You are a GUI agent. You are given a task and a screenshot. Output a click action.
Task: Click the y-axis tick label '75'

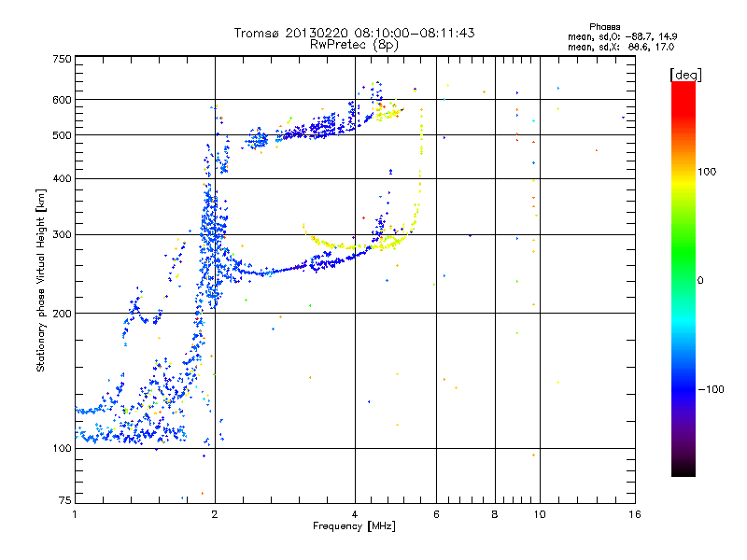65,500
